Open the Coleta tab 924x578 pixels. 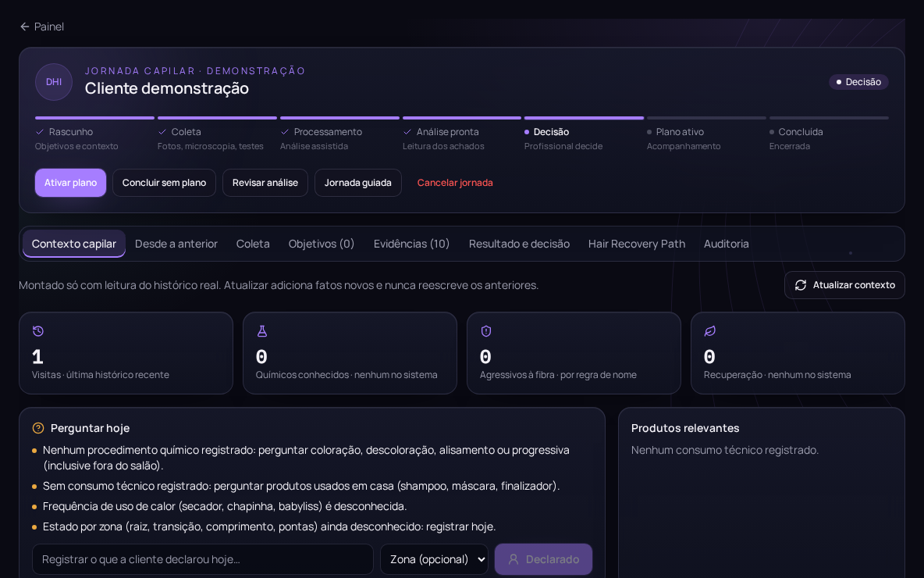tap(253, 244)
